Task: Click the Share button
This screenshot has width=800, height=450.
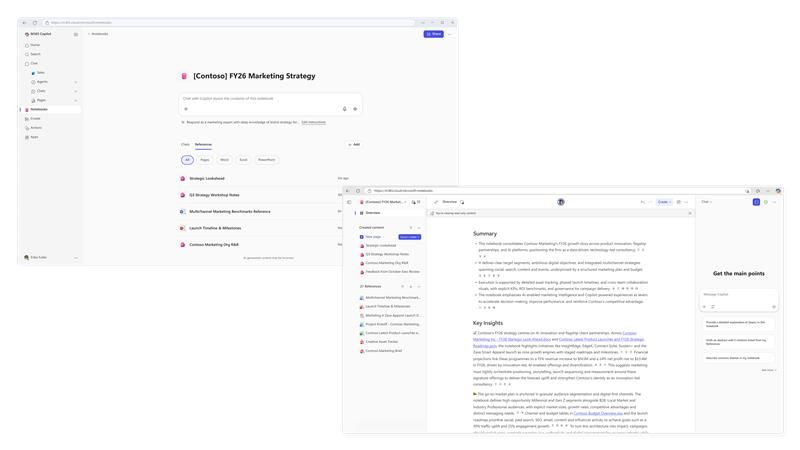Action: click(x=434, y=34)
